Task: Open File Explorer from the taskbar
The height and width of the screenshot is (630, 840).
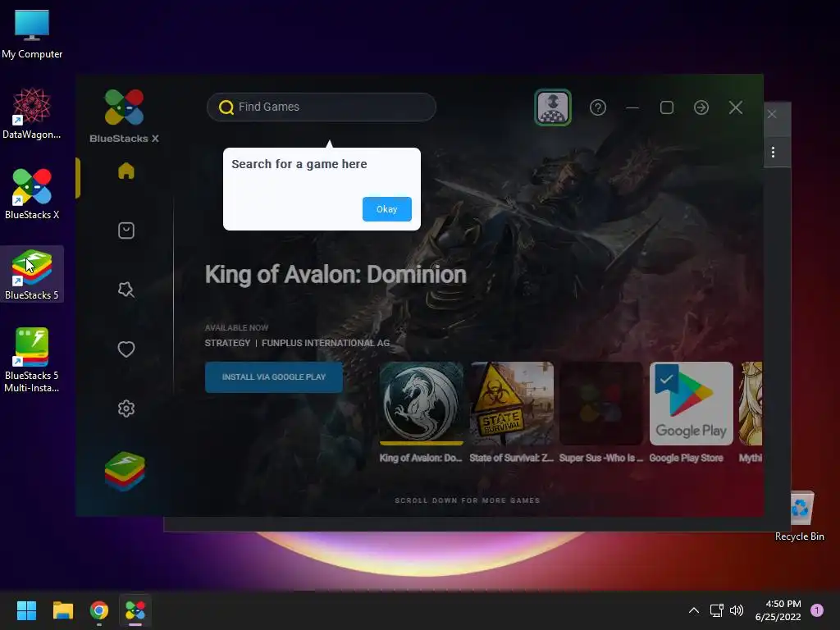Action: (x=62, y=610)
